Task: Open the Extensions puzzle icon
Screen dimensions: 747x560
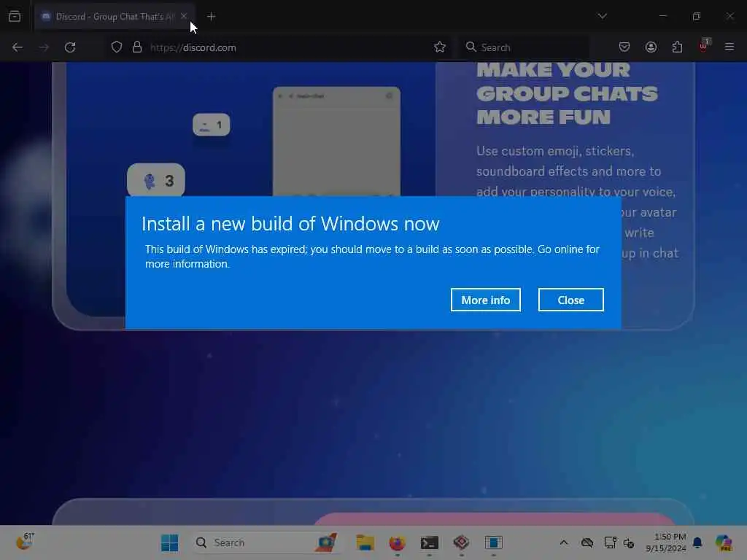Action: [677, 47]
